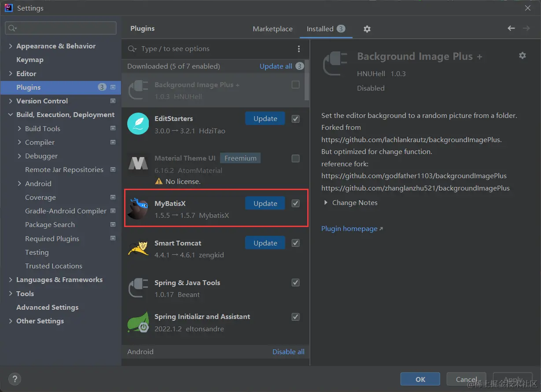The height and width of the screenshot is (392, 541).
Task: Click the project-level icon beside Remote Jar Repositories
Action: click(x=113, y=169)
